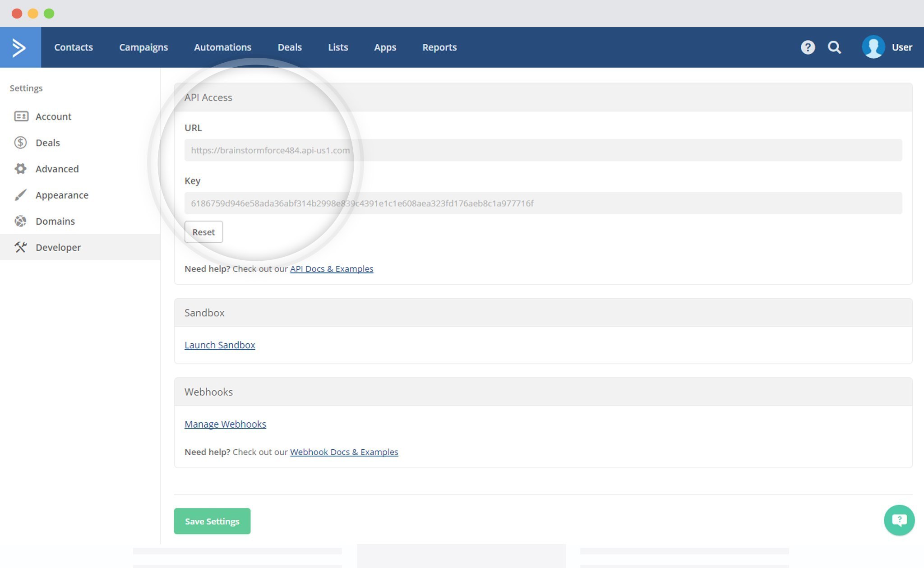The width and height of the screenshot is (924, 568).
Task: Go to Reports menu
Action: [439, 47]
